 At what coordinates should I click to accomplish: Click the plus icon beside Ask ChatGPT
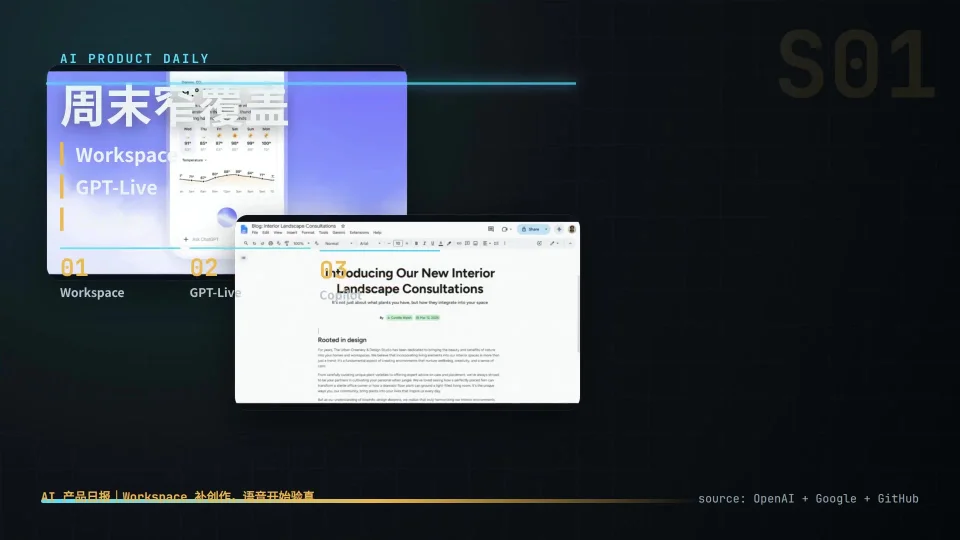pyautogui.click(x=186, y=239)
